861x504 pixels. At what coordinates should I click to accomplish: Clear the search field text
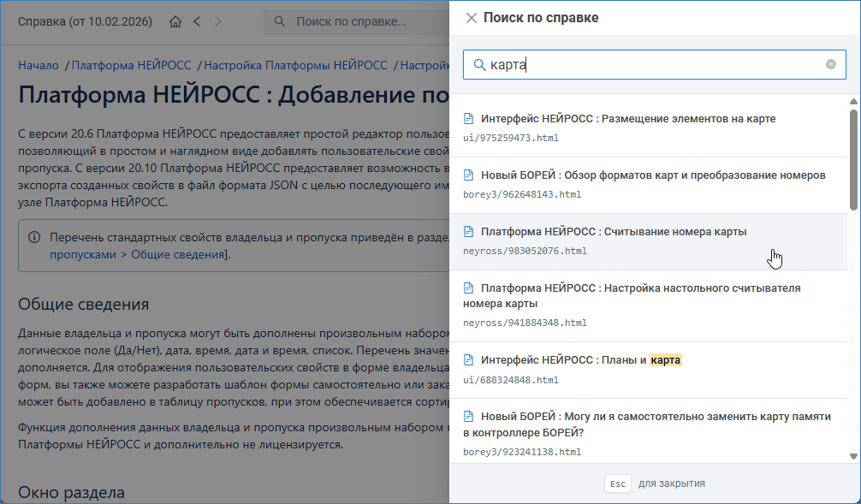click(830, 64)
